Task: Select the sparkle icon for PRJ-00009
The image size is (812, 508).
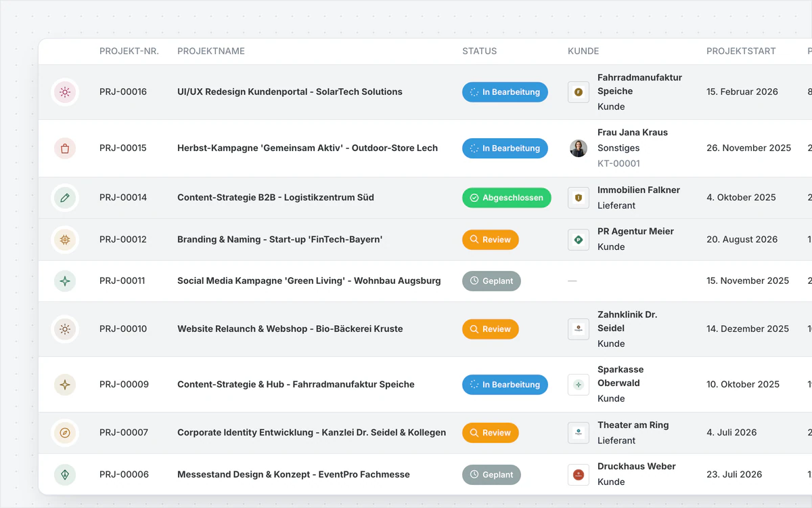Action: tap(65, 385)
